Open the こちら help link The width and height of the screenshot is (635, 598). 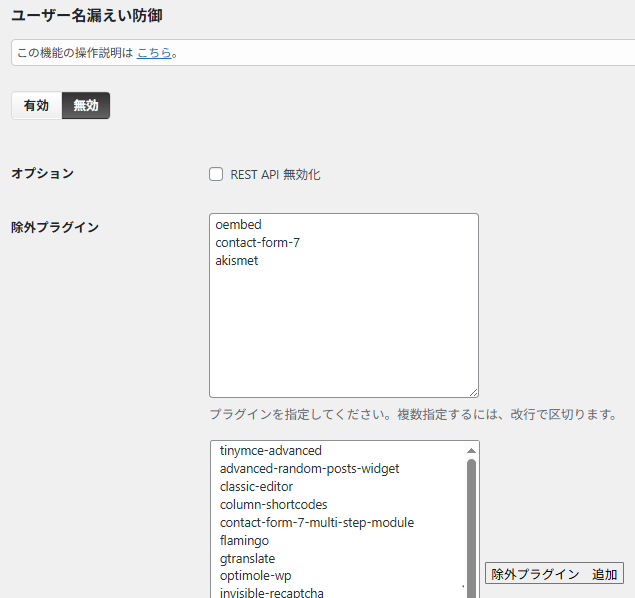coord(154,52)
